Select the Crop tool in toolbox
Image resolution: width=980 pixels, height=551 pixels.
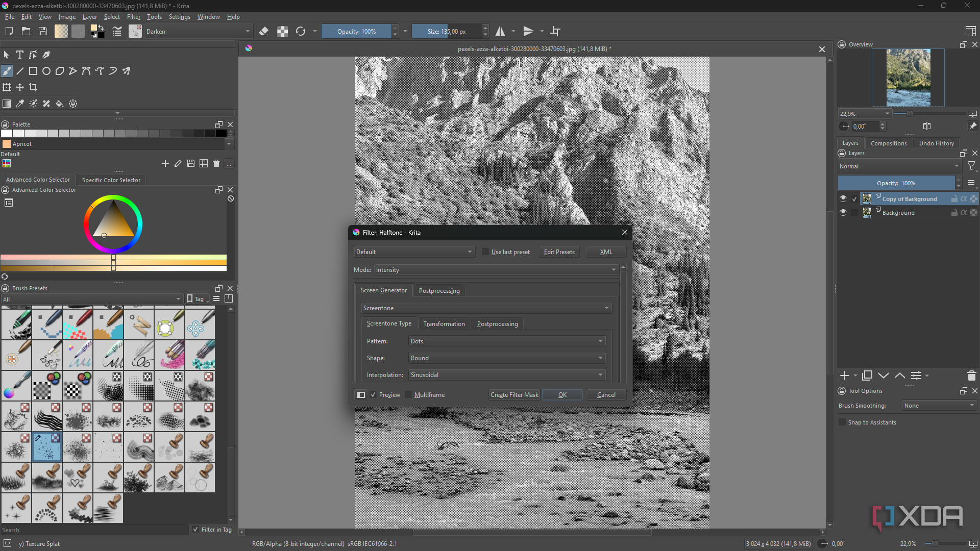click(33, 87)
